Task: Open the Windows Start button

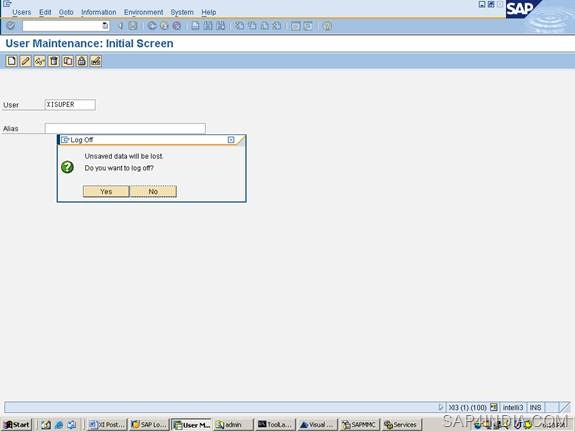Action: point(17,425)
